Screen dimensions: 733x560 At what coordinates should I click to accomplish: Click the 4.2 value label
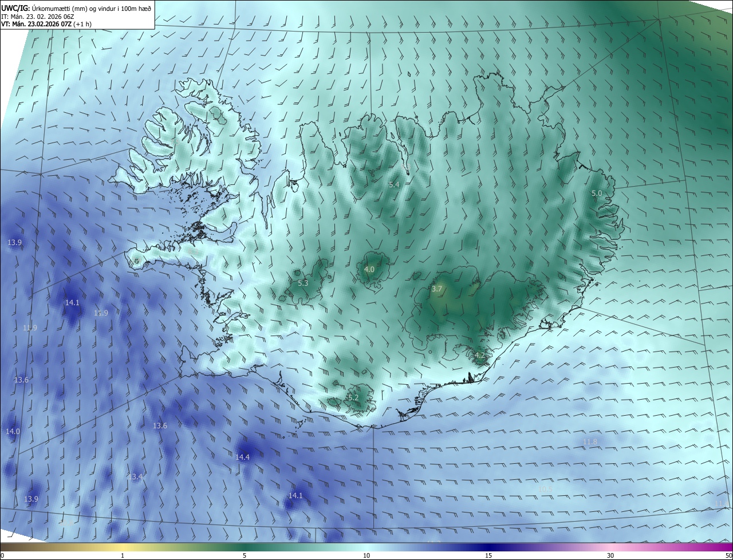480,355
